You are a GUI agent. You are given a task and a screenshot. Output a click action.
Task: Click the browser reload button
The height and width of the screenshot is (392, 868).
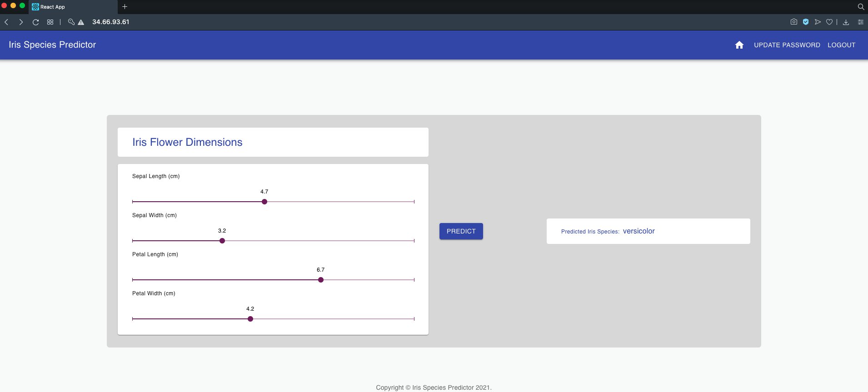tap(35, 22)
